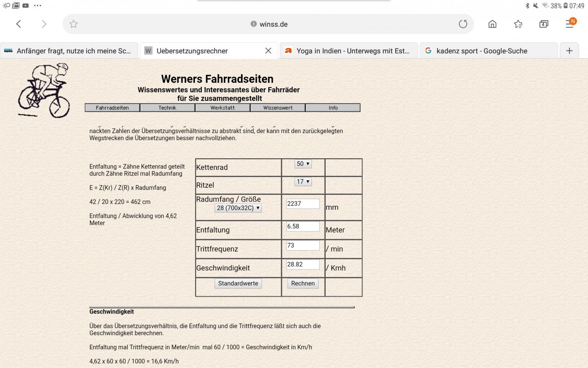Reload the winss.de page

pos(463,24)
